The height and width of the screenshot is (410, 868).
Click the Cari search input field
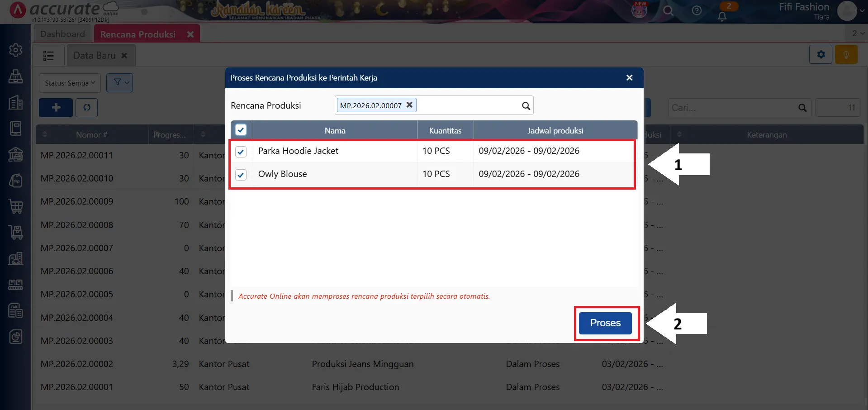(733, 108)
